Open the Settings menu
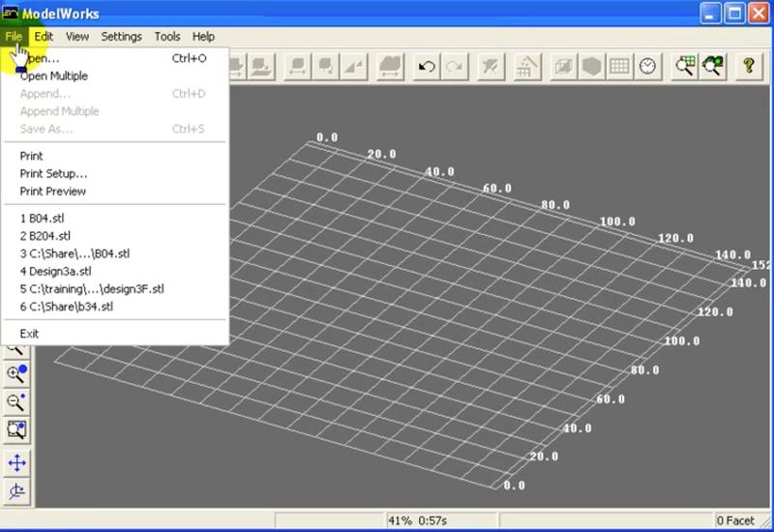The width and height of the screenshot is (774, 532). 121,37
